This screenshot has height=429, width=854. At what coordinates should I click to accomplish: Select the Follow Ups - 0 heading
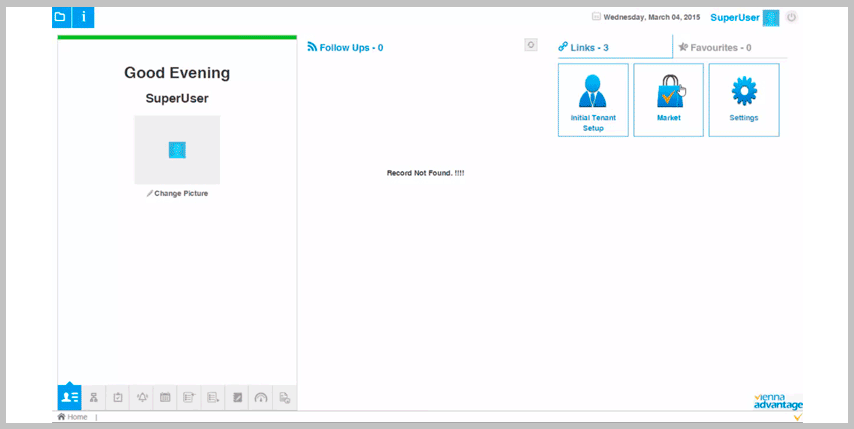click(345, 48)
